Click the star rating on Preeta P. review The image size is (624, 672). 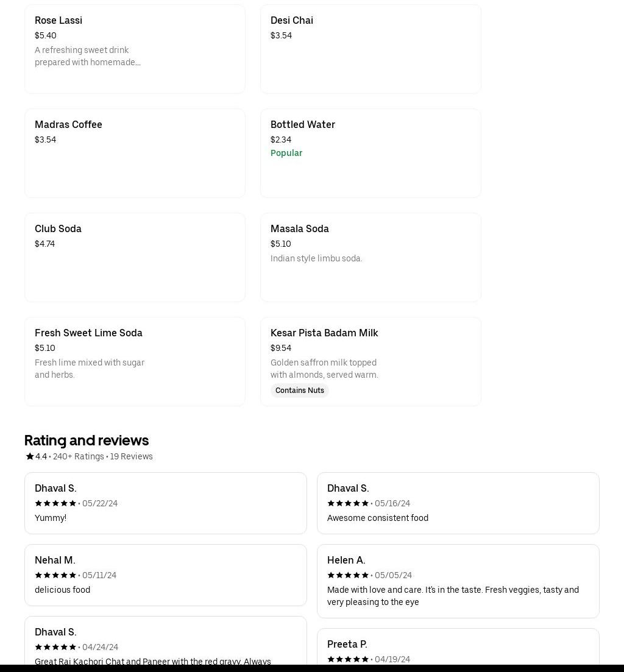coord(348,659)
